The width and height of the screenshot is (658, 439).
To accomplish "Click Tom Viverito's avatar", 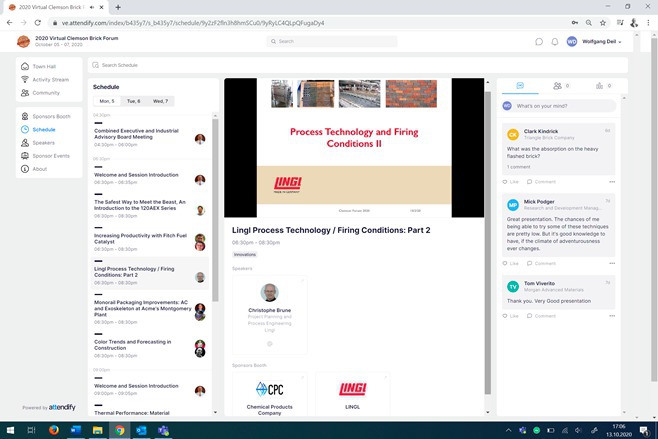I will tap(513, 287).
